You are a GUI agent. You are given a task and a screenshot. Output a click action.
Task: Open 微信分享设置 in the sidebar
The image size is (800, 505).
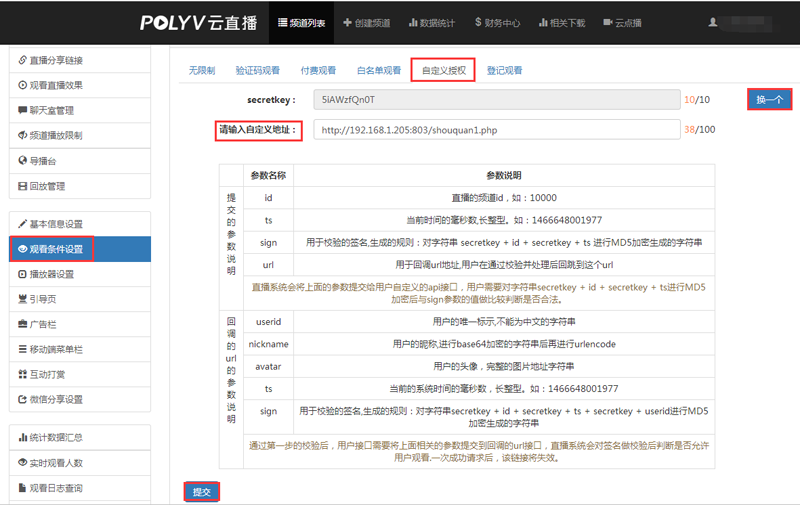56,399
